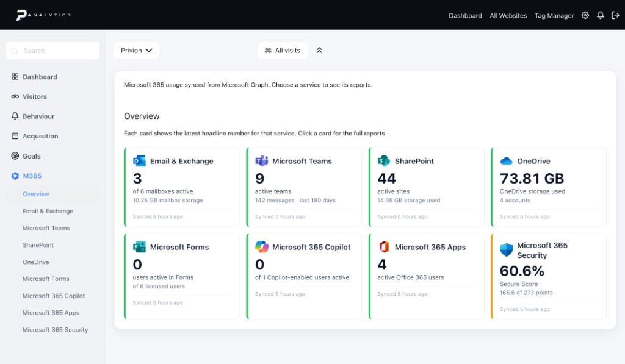Open Email & Exchange submenu item
The width and height of the screenshot is (625, 364).
click(48, 211)
